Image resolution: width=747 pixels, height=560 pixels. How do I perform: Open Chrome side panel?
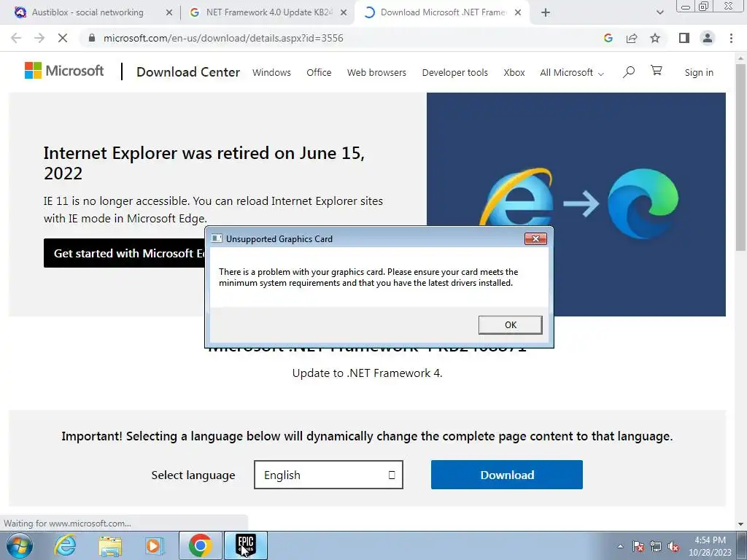point(684,38)
